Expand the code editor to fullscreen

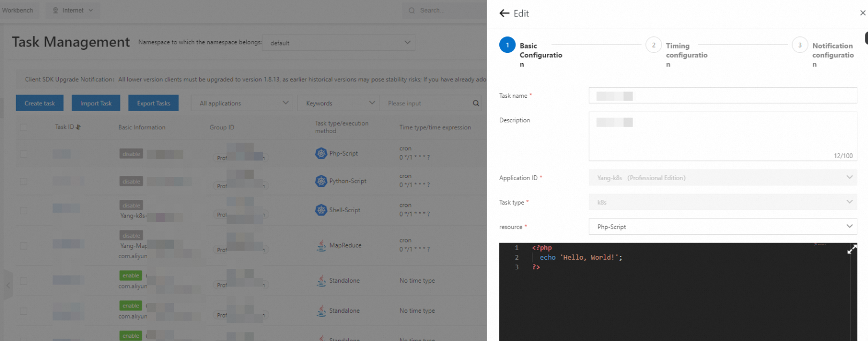coord(852,250)
